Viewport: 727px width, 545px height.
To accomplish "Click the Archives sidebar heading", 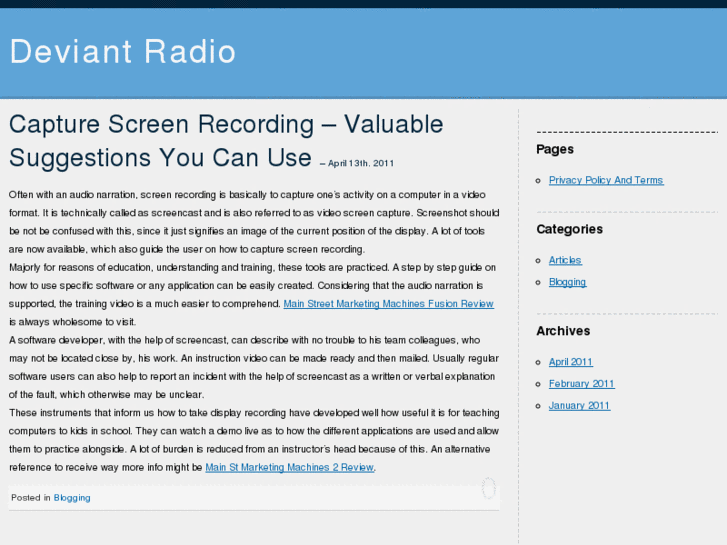I will [x=563, y=331].
